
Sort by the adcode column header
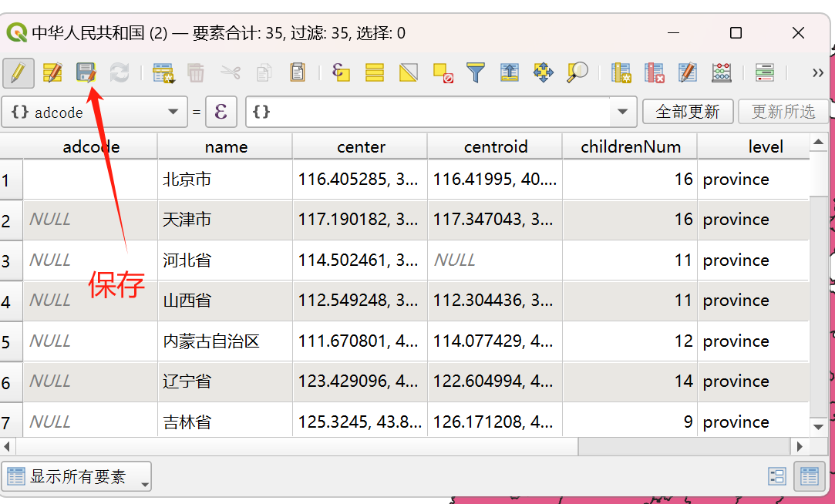[x=90, y=146]
